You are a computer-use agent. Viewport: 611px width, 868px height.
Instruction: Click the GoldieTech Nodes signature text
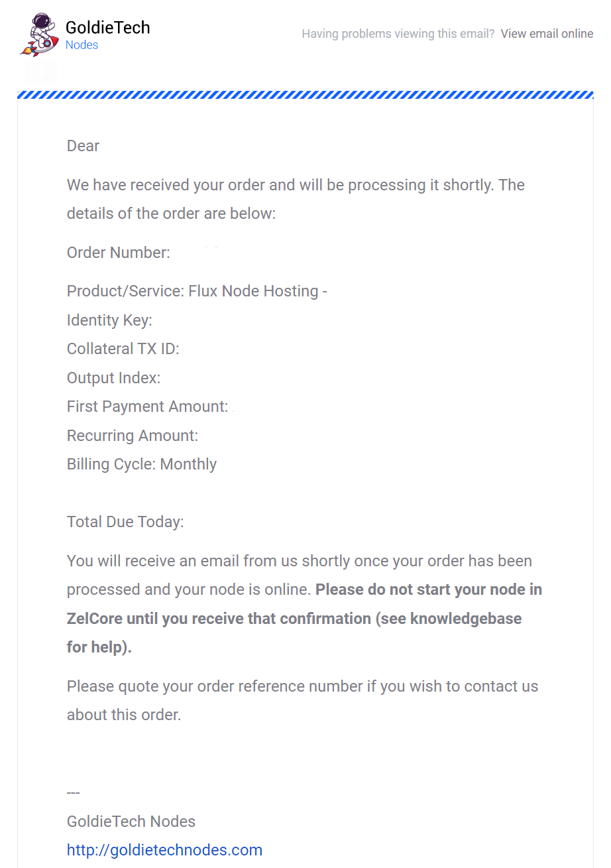coord(131,822)
